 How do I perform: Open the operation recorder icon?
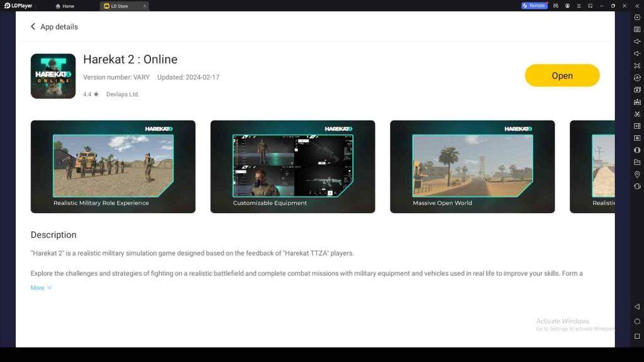637,138
